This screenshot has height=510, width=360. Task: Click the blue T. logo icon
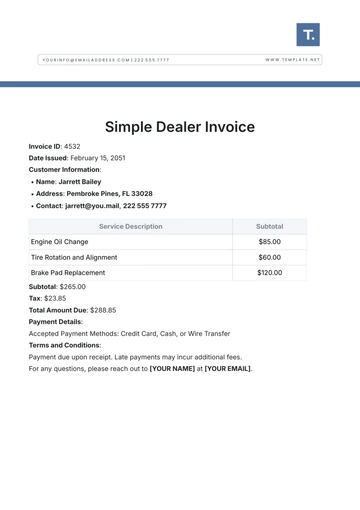(308, 34)
